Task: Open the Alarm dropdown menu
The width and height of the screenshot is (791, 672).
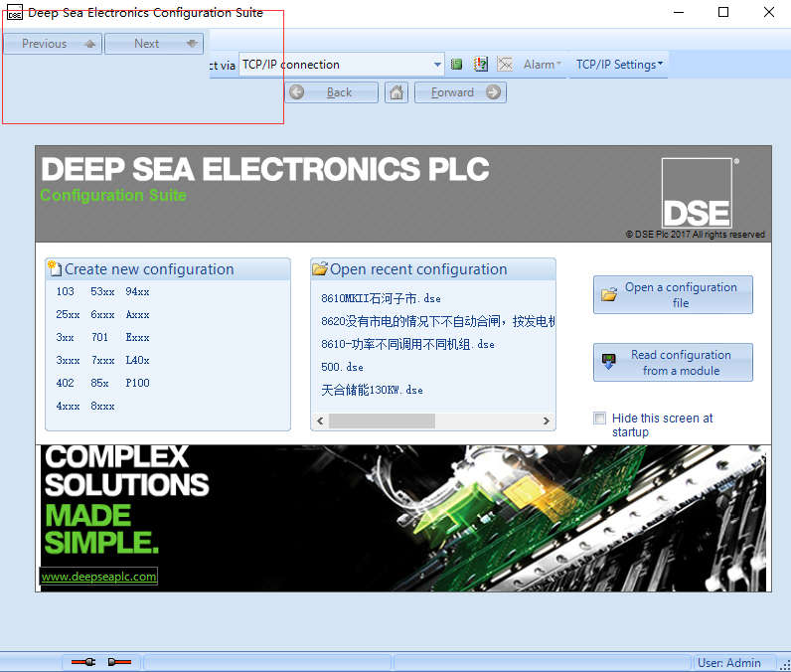Action: (x=543, y=64)
